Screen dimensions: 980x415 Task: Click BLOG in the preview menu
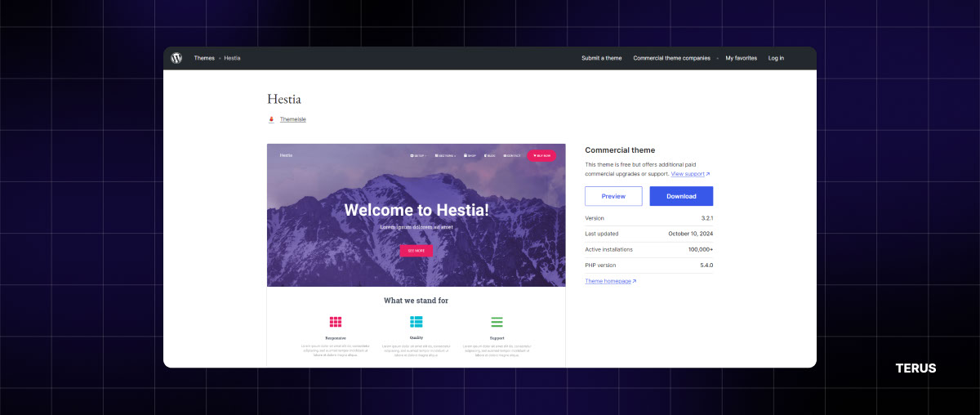(490, 155)
